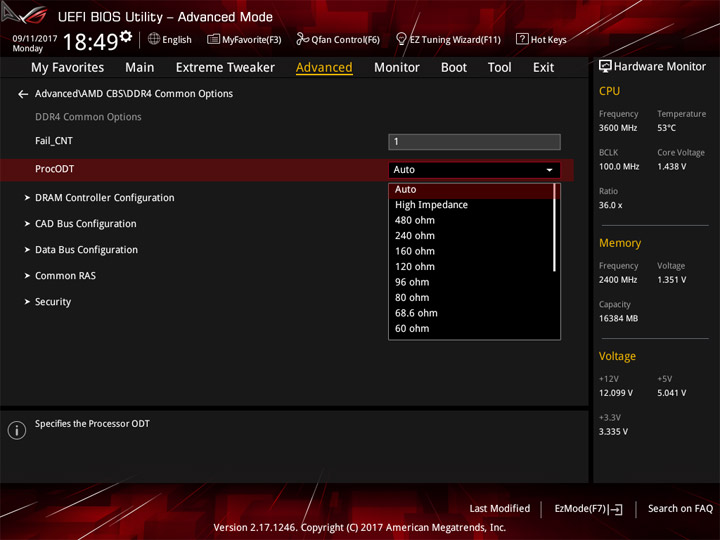
Task: Open Qfan Control(F6)
Action: [x=338, y=39]
